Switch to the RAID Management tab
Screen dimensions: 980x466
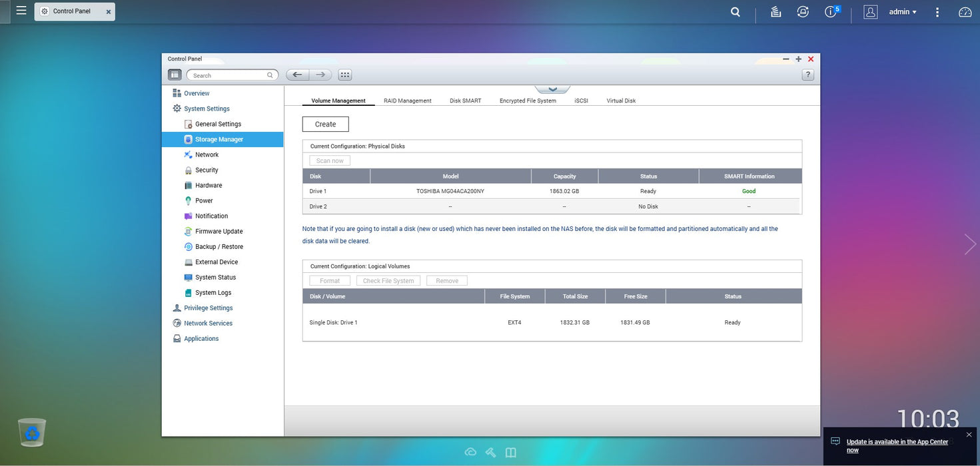pyautogui.click(x=408, y=101)
